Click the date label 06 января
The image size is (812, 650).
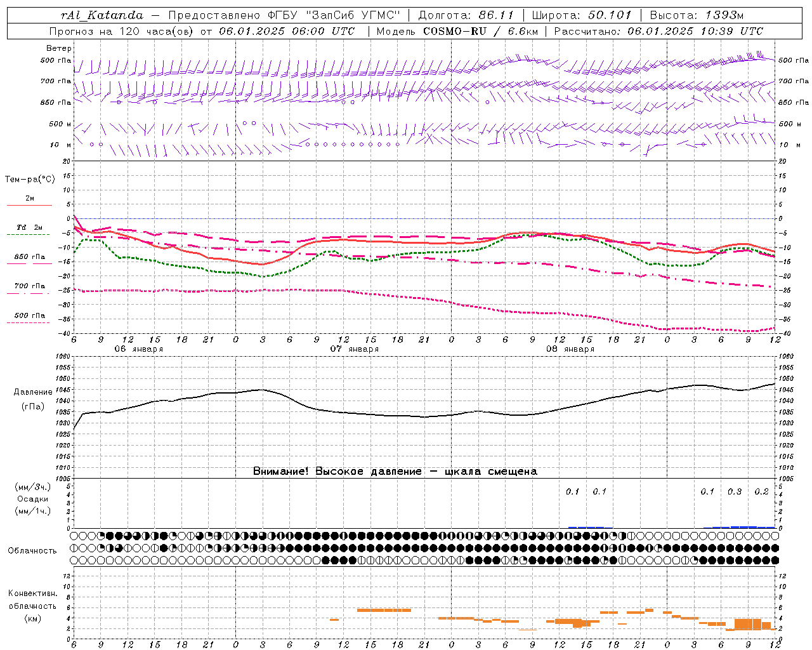tap(139, 349)
